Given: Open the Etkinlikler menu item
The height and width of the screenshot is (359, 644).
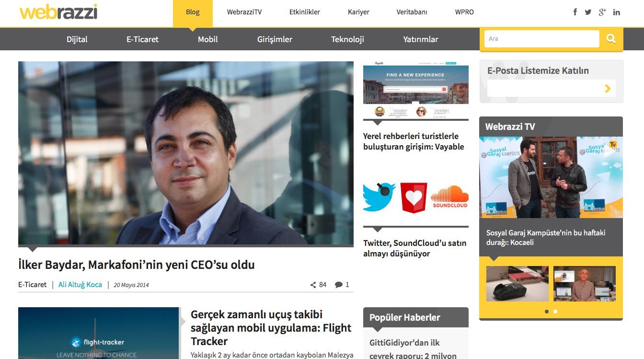Looking at the screenshot, I should point(305,12).
